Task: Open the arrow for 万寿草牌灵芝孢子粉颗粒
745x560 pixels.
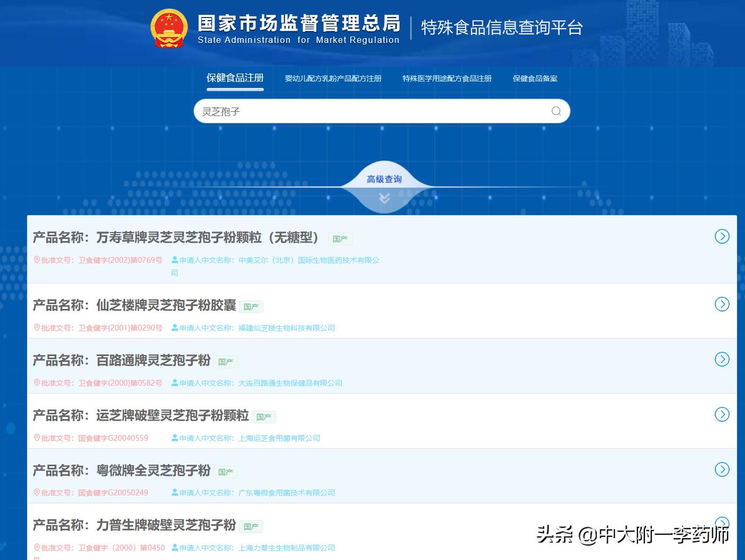Action: pyautogui.click(x=722, y=237)
